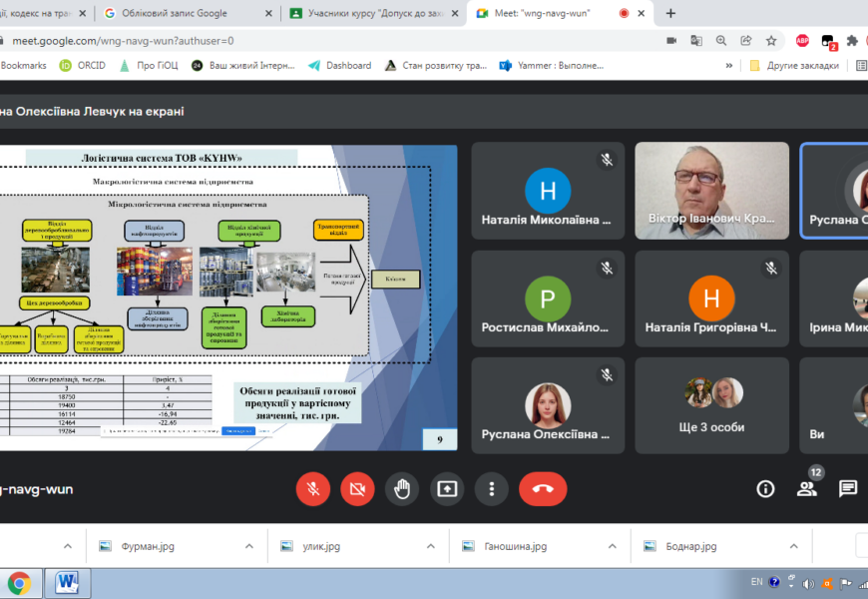Open dropdown arrow next to Боднар.jpg
The width and height of the screenshot is (868, 599).
click(794, 546)
